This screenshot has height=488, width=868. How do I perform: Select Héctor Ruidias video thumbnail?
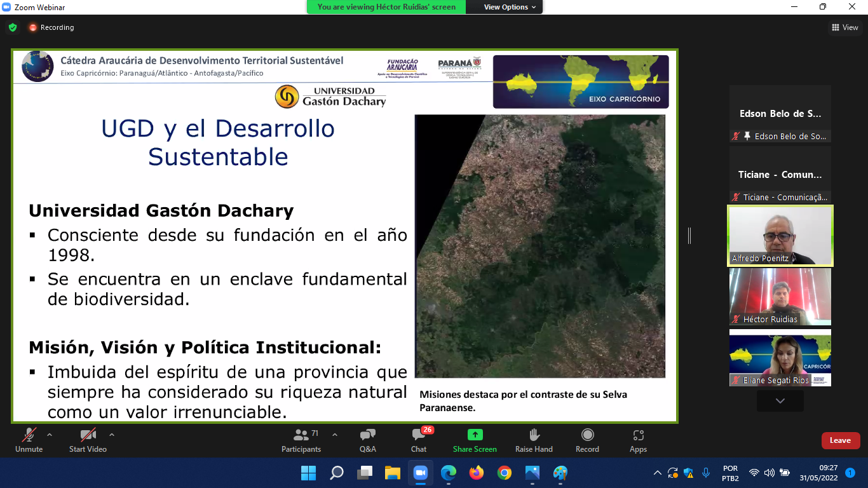tap(780, 297)
